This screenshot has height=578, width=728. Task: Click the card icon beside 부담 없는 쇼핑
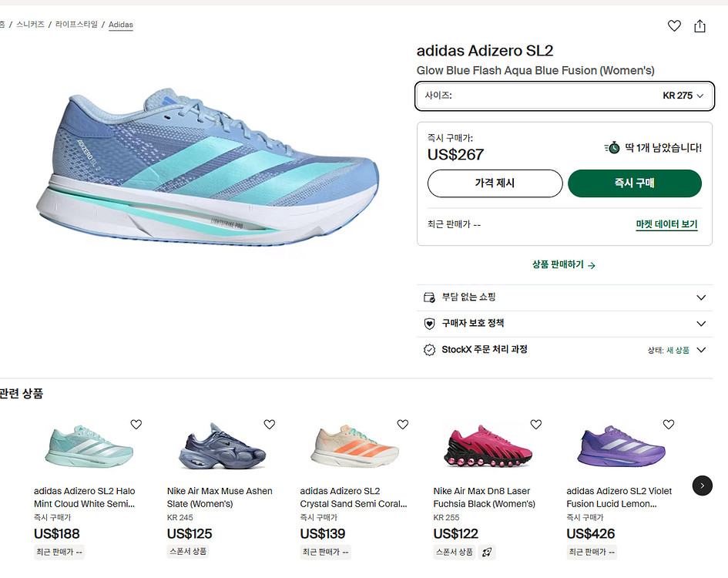[x=430, y=297]
